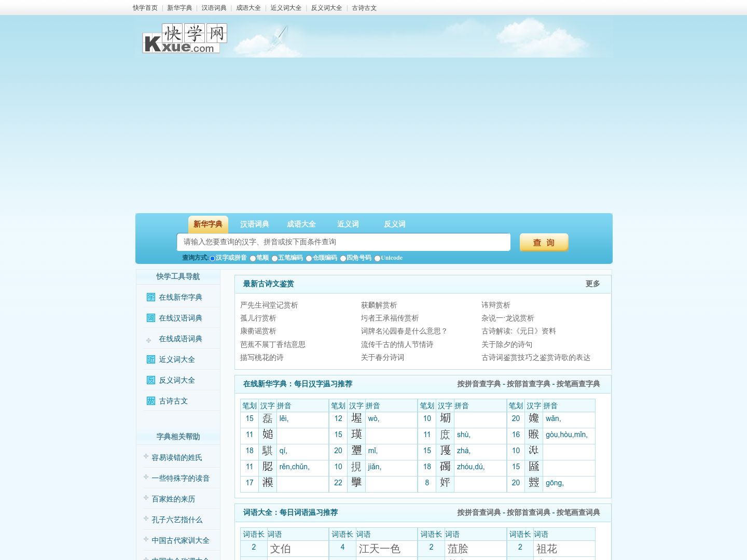
Task: Click 更多 in 最新古诗文鉴赏 header
Action: coord(593,284)
